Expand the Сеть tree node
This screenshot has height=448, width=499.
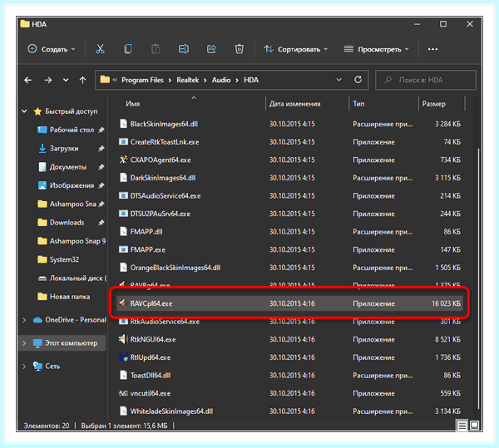(x=24, y=367)
